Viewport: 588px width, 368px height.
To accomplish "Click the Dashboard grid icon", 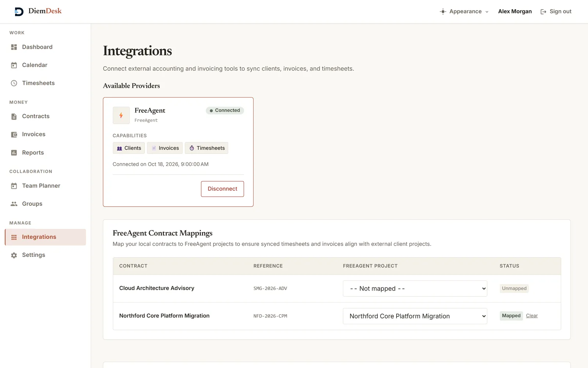I will point(14,47).
